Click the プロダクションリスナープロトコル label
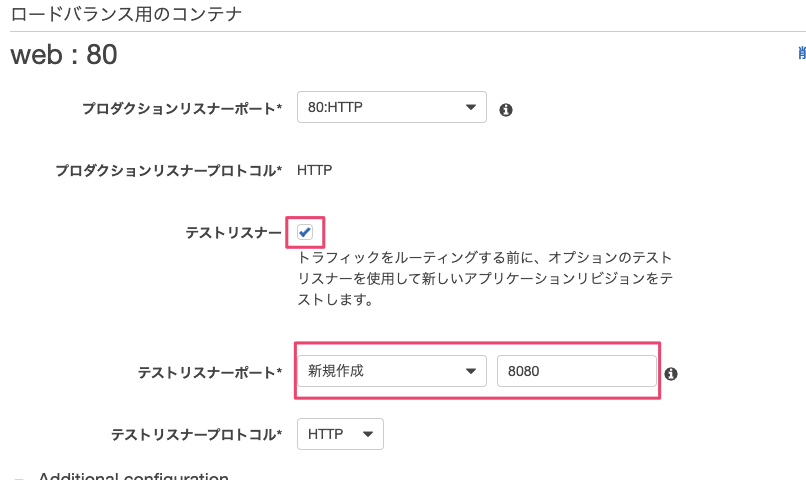The height and width of the screenshot is (480, 806). click(169, 171)
